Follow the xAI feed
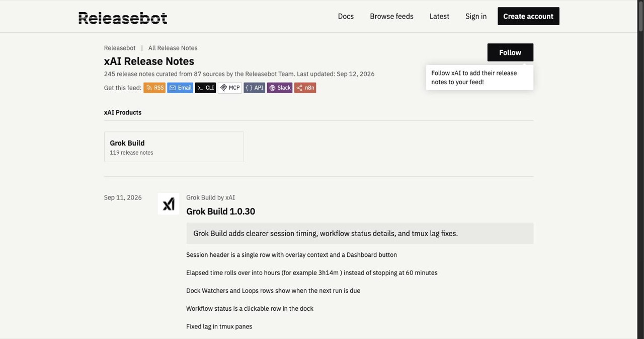Screen dimensions: 644x339 click(x=510, y=52)
